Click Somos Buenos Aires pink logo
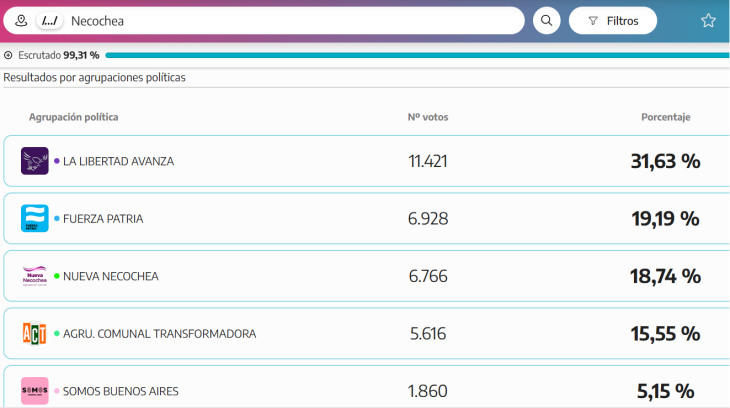 [34, 391]
